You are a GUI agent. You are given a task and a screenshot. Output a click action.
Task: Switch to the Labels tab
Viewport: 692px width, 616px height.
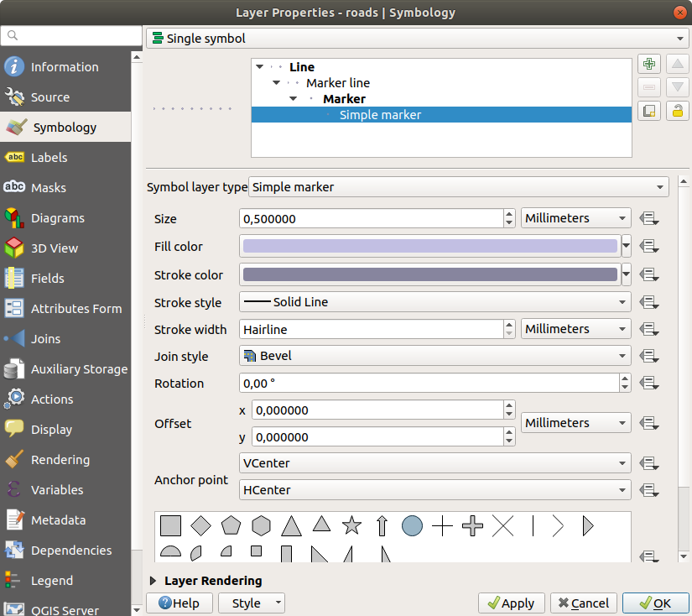[49, 158]
